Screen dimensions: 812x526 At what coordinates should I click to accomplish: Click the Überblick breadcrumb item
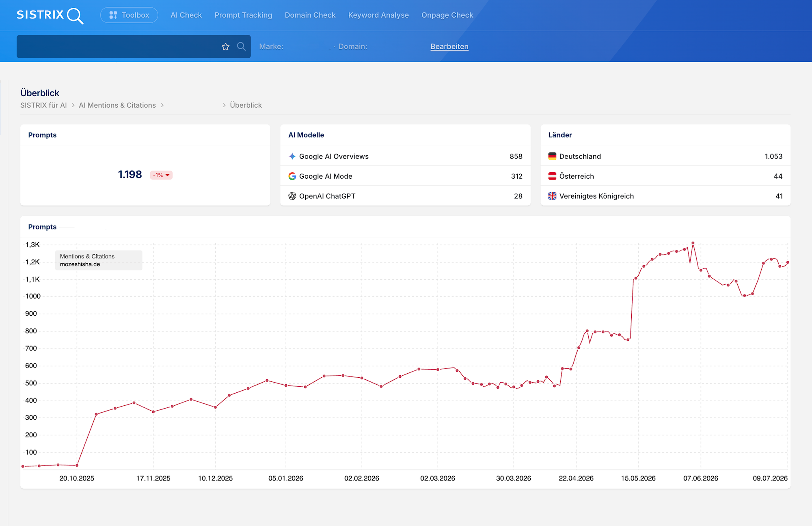point(246,105)
